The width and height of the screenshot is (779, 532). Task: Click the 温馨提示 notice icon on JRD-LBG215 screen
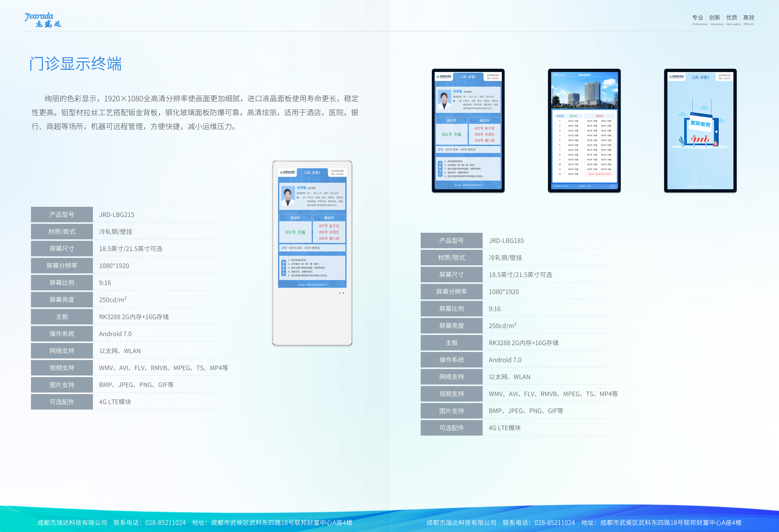[x=283, y=268]
